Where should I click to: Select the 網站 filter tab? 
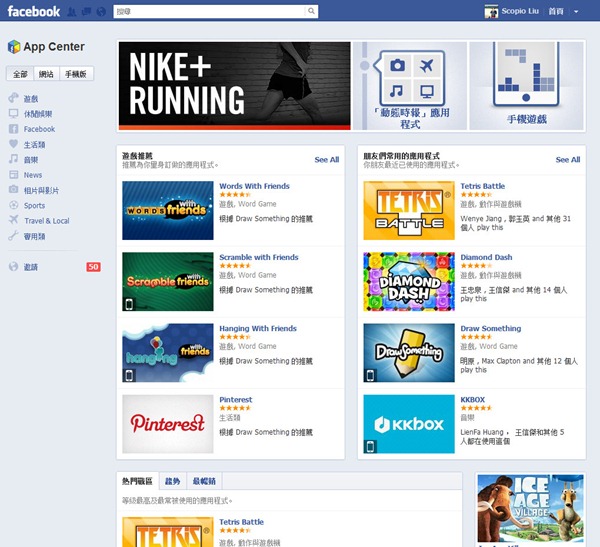[46, 74]
